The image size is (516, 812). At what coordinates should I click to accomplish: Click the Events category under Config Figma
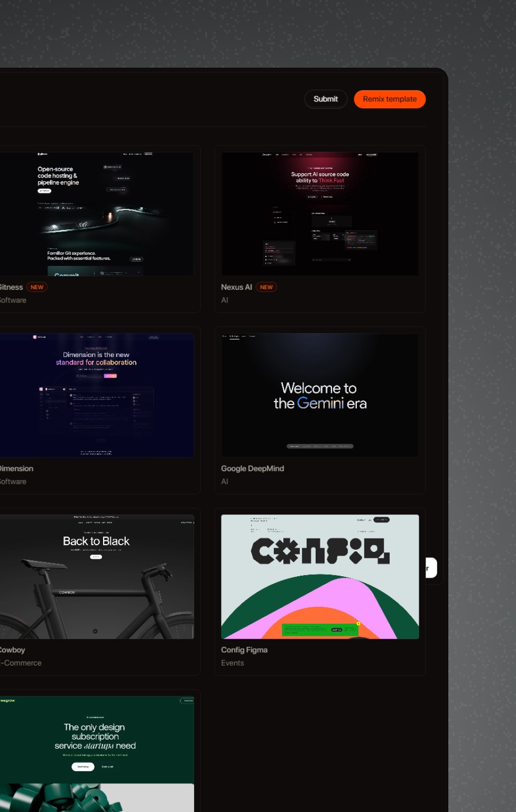pos(233,663)
